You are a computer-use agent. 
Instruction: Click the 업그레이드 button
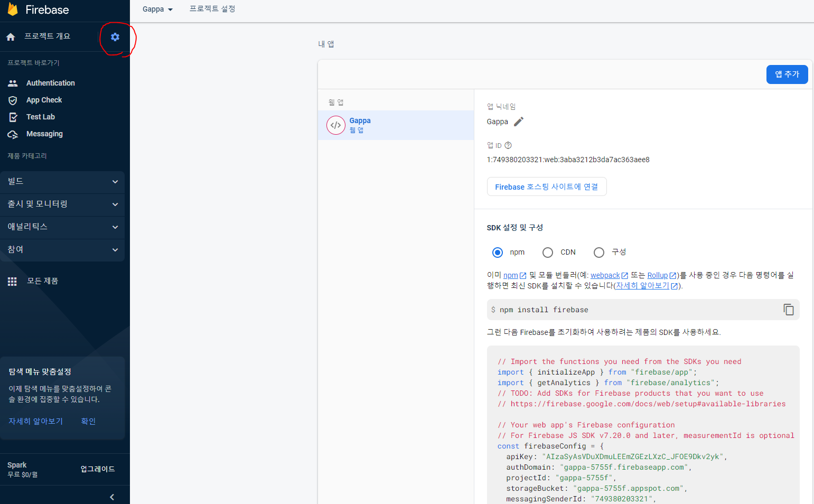[98, 469]
